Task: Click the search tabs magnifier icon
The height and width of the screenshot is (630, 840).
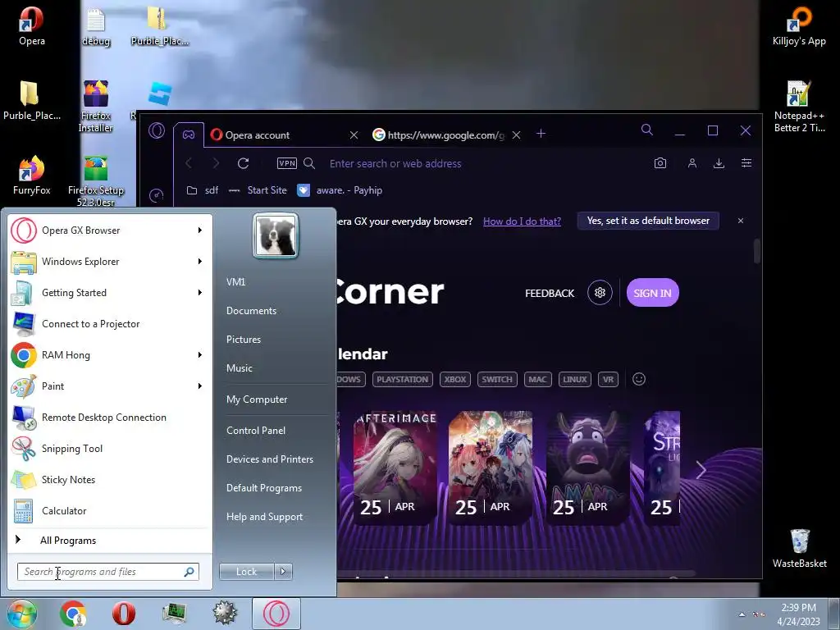Action: click(647, 130)
